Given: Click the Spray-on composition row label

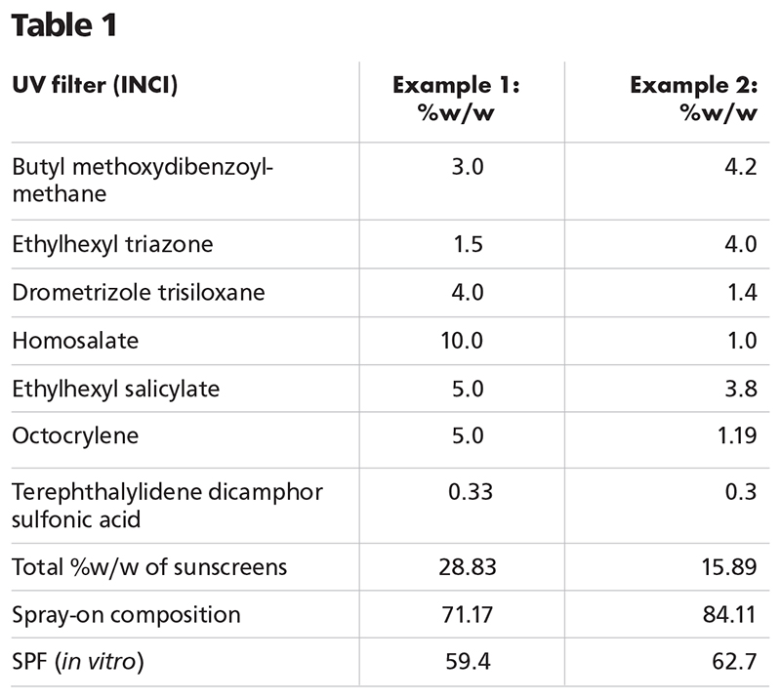Looking at the screenshot, I should pyautogui.click(x=125, y=615).
